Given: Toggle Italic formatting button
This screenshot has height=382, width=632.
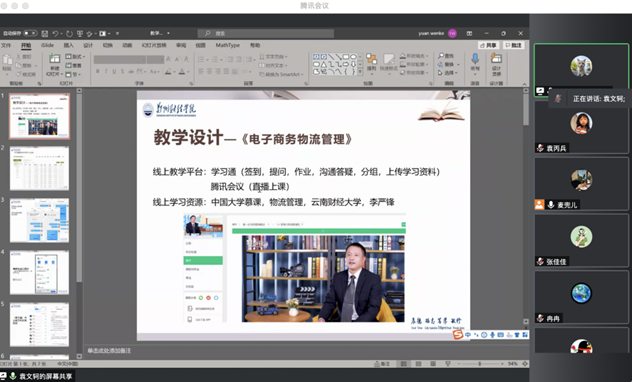Looking at the screenshot, I should [106, 71].
